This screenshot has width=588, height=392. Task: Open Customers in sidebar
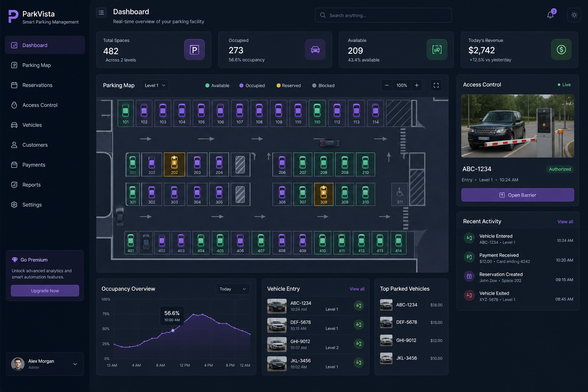coord(45,145)
